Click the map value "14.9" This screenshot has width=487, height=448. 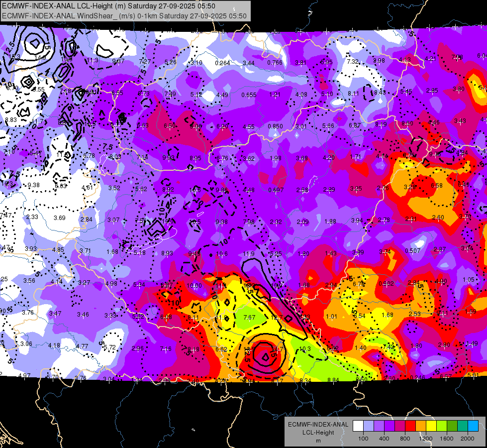click(40, 58)
